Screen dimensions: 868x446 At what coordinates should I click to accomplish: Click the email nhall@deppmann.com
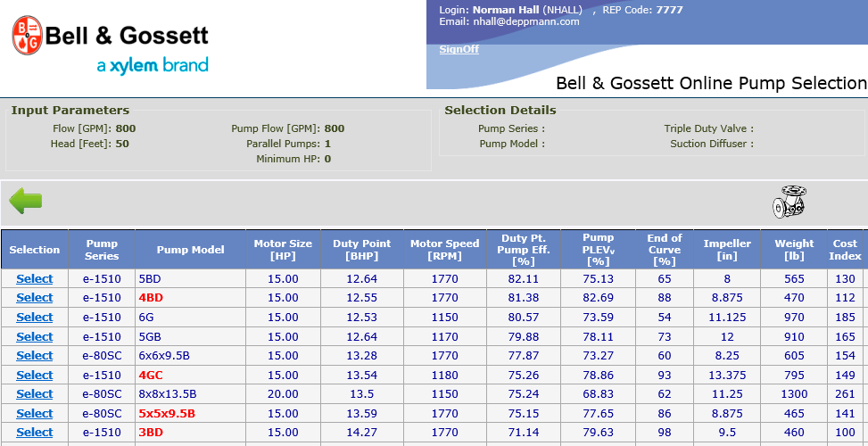click(x=526, y=22)
